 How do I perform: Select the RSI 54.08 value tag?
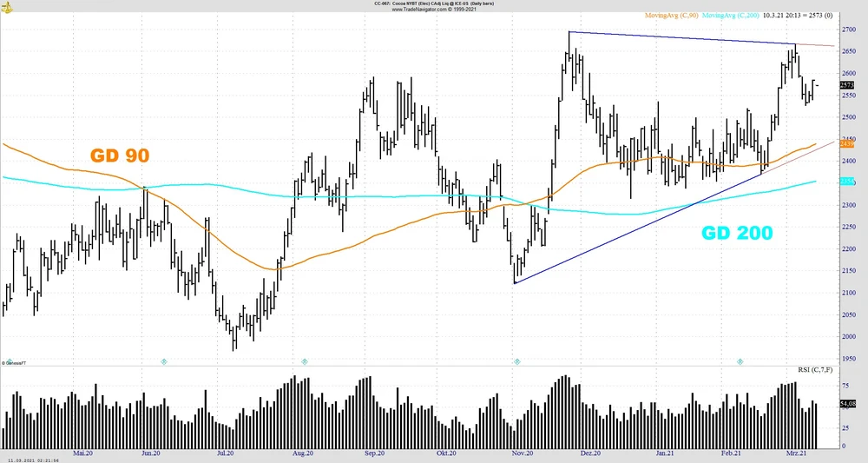[x=847, y=405]
